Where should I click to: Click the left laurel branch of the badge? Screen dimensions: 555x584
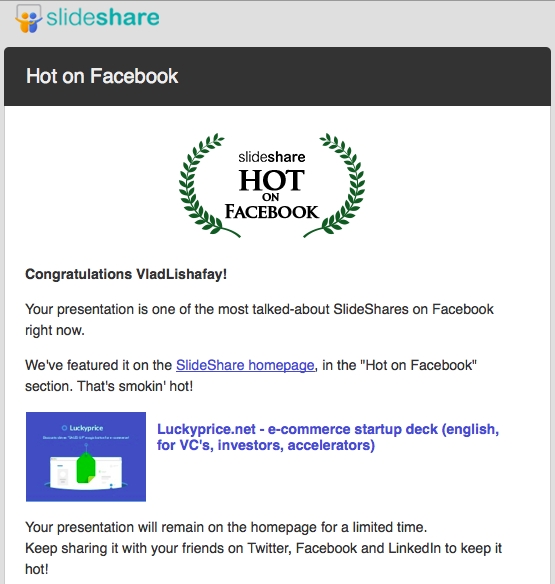[x=207, y=185]
